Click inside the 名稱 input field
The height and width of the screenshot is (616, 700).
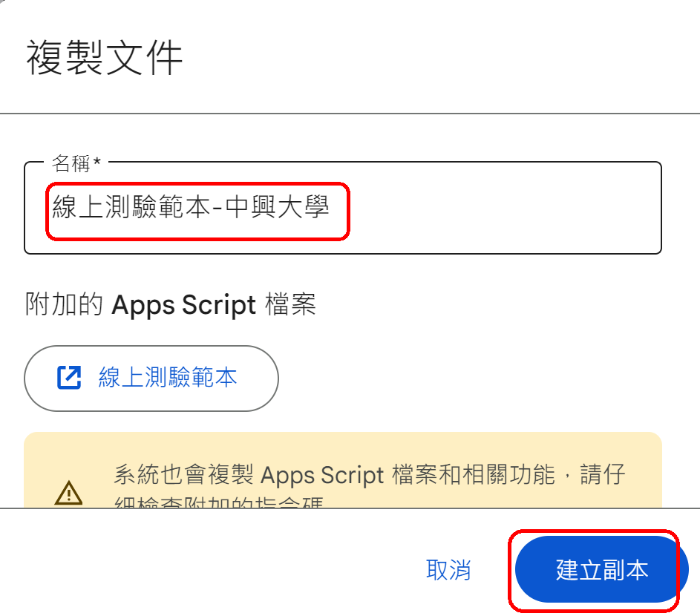tap(341, 208)
